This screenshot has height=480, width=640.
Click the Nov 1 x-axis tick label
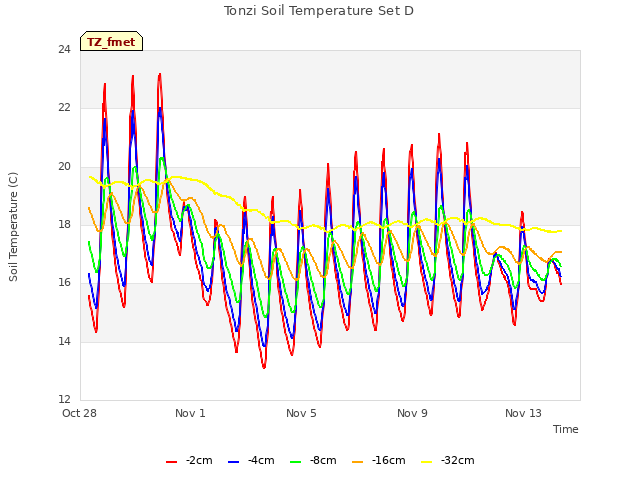(x=190, y=413)
